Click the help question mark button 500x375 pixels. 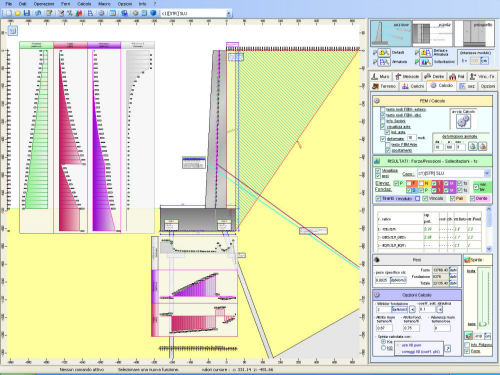[448, 348]
